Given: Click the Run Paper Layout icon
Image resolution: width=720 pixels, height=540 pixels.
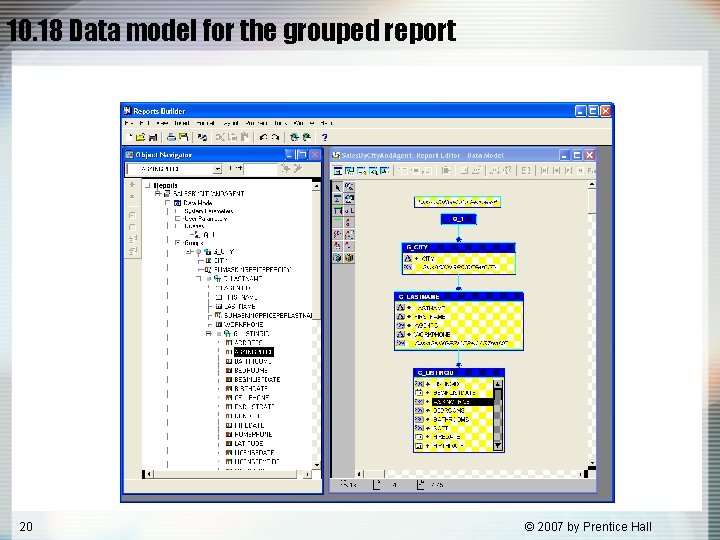Looking at the screenshot, I should point(294,137).
